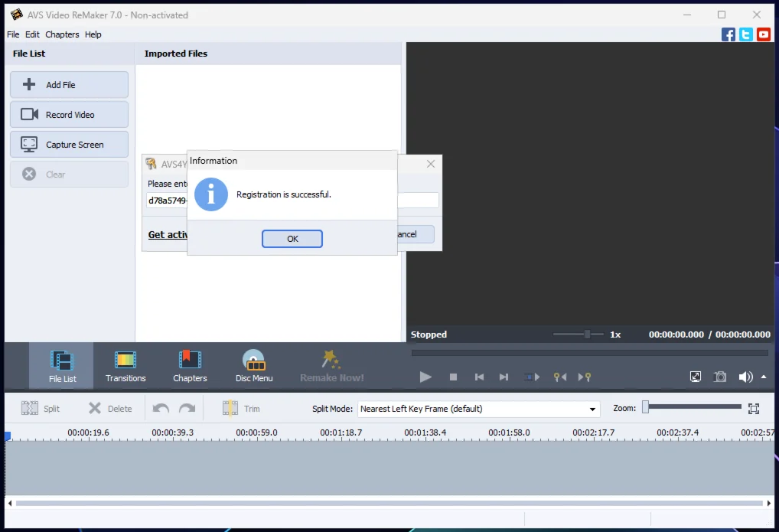
Task: Expand the volume slider arrow
Action: coord(764,377)
